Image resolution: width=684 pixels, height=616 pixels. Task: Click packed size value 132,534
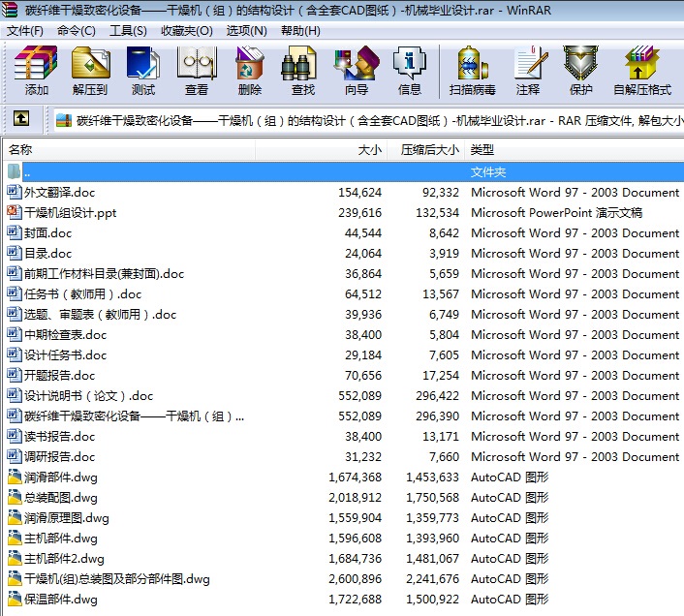click(x=437, y=213)
